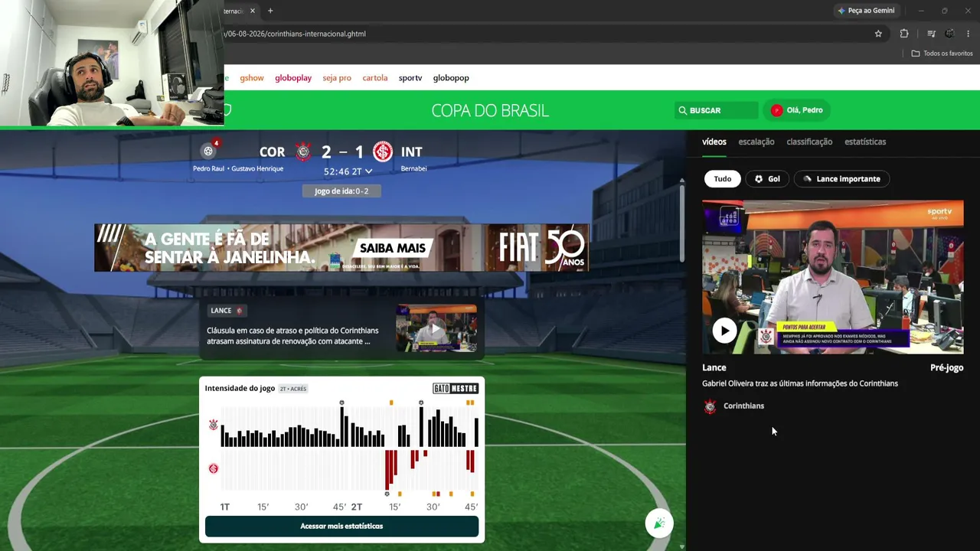Click the Intensidade do jogo heading

[240, 388]
